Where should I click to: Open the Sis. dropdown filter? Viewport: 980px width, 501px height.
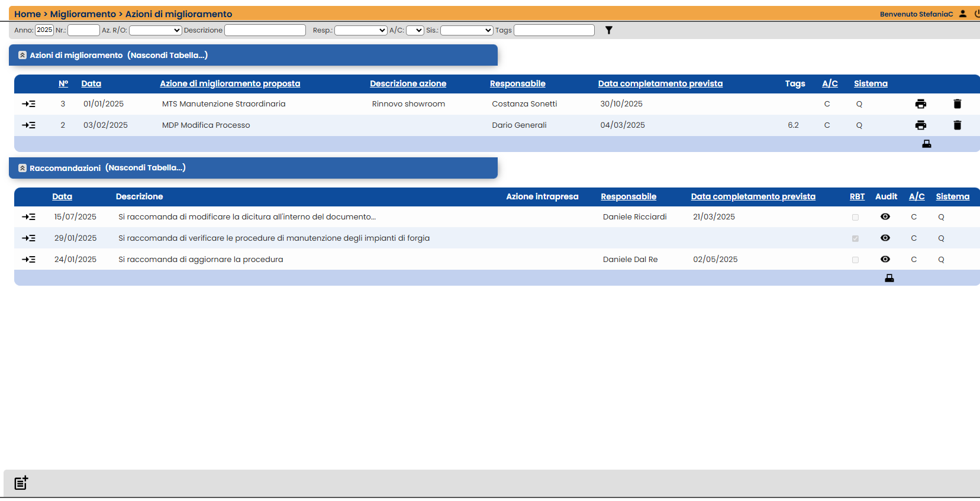pos(467,30)
